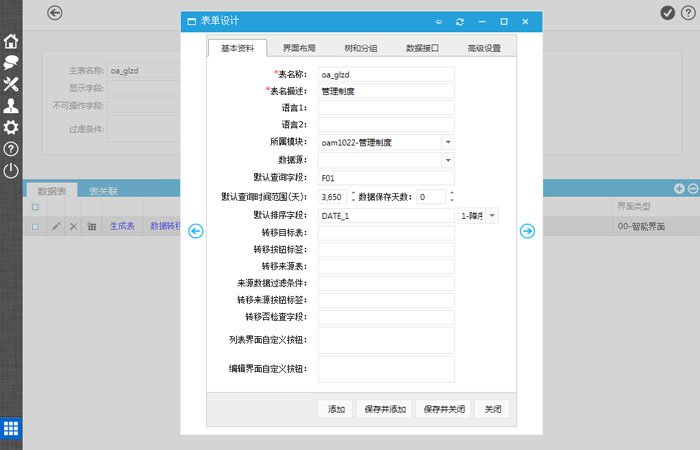Open the chat messages sidebar icon

11,62
